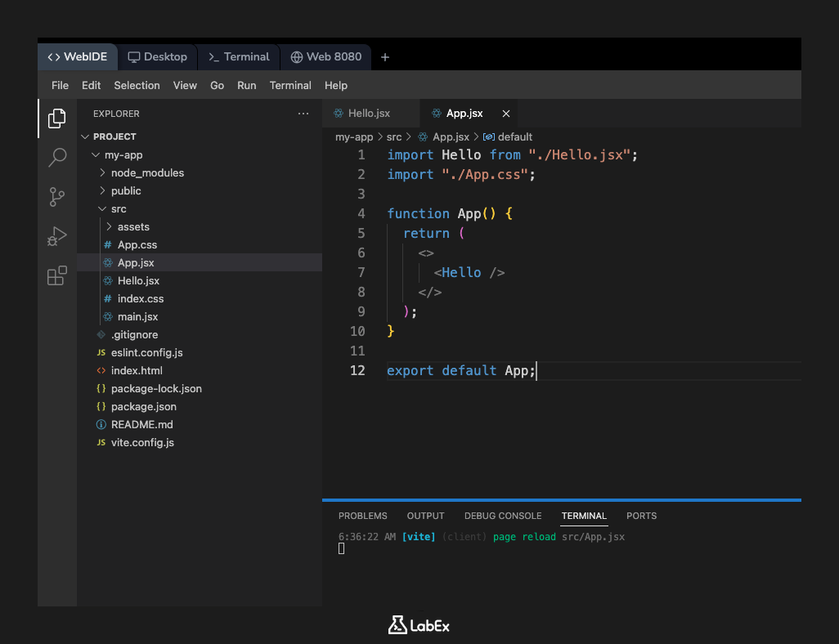Open Explorer more actions with ellipsis button
839x644 pixels.
(x=303, y=114)
